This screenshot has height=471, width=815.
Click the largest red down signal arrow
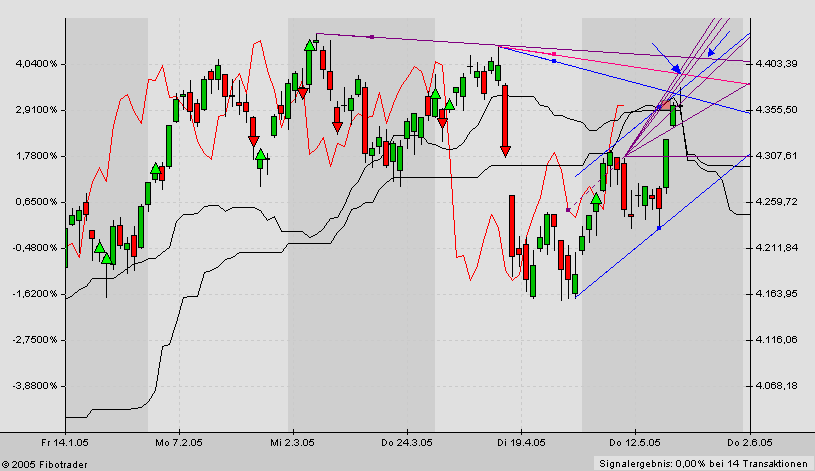[x=505, y=152]
